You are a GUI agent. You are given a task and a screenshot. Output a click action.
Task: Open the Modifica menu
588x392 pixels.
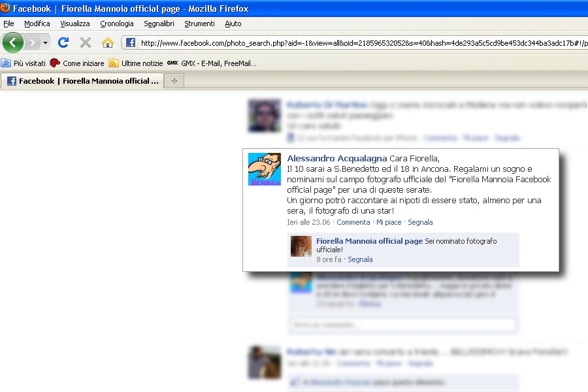tap(37, 24)
